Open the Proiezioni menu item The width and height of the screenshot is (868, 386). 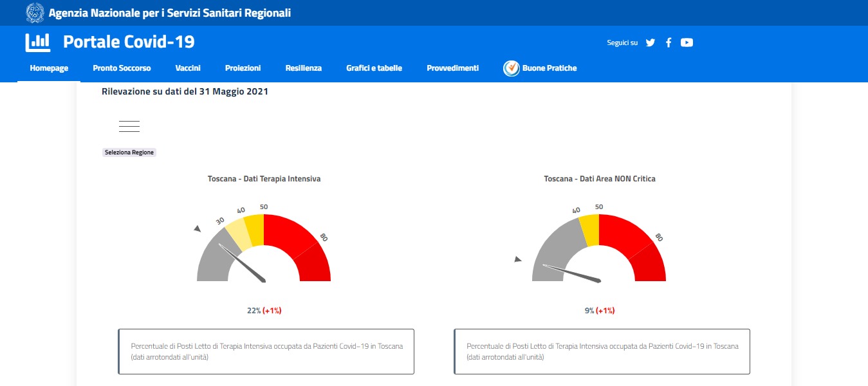243,68
